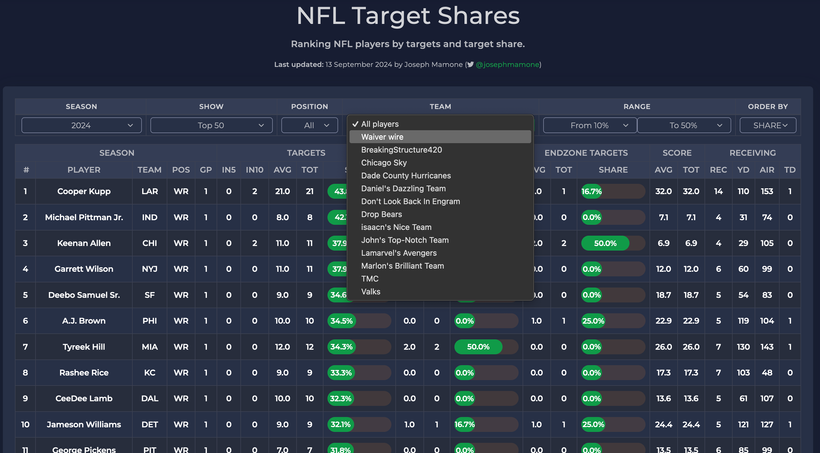Click Deebo Samuel Sr. player name

pos(84,295)
